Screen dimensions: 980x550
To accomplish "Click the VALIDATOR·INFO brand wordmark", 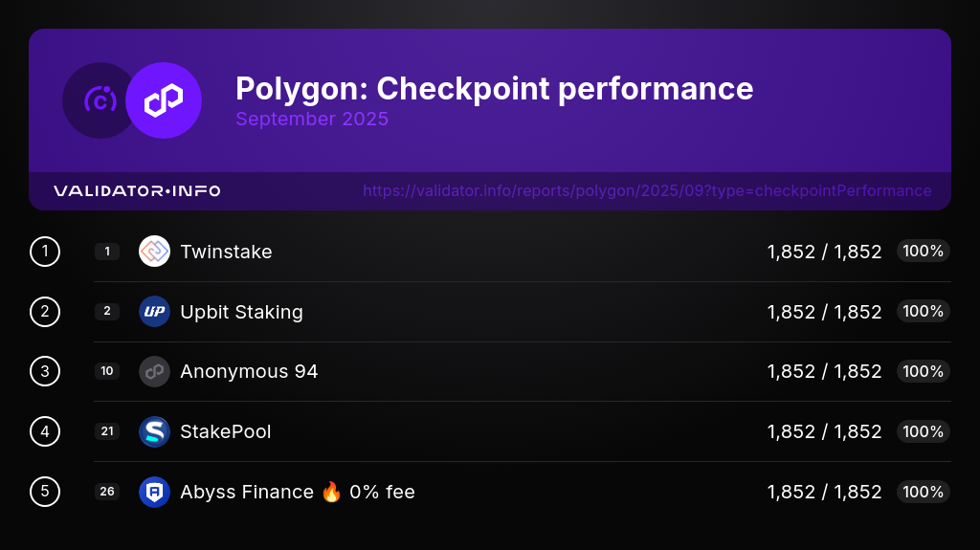I will (x=137, y=191).
